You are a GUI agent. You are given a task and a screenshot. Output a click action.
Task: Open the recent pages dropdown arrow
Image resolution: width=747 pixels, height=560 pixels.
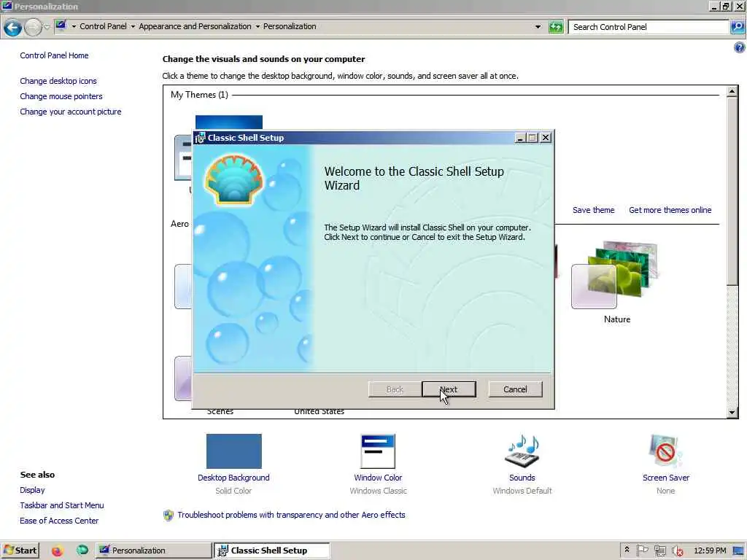coord(47,27)
